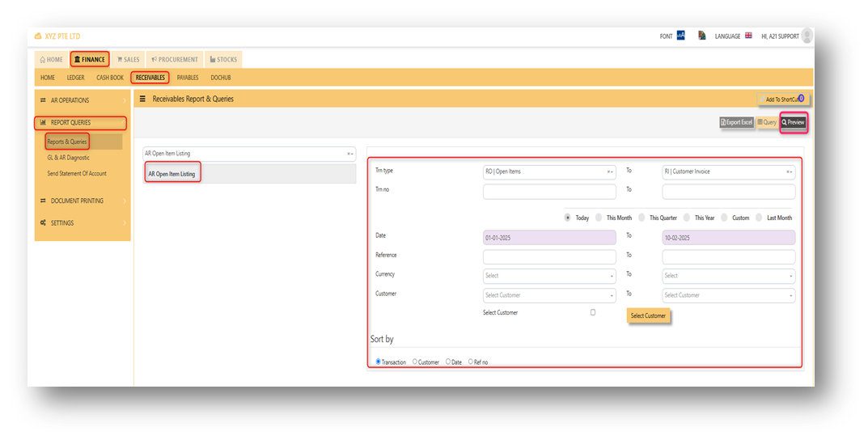
Task: Click the font size icon beside FONT
Action: (x=681, y=36)
